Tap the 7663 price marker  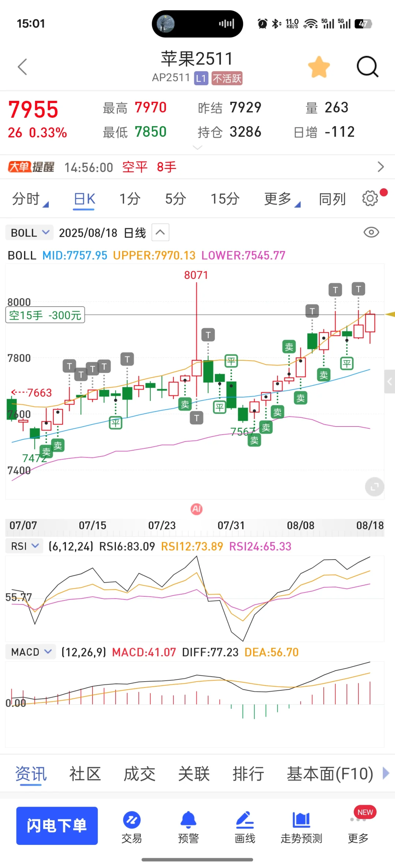click(x=31, y=393)
